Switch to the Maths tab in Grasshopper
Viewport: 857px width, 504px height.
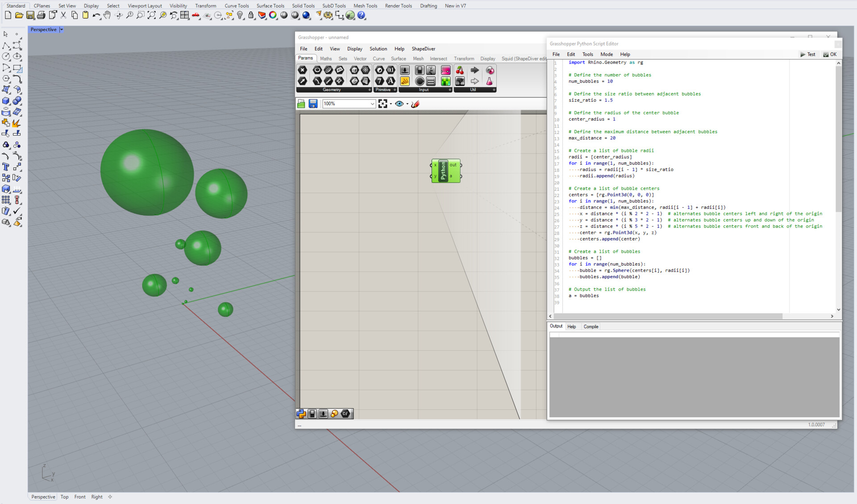pyautogui.click(x=326, y=58)
